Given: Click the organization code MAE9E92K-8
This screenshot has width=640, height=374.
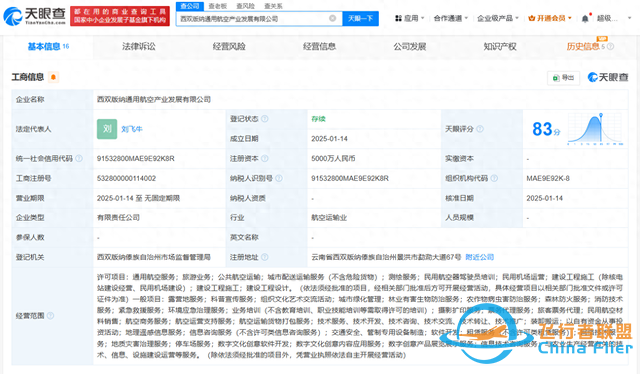Looking at the screenshot, I should (x=548, y=178).
